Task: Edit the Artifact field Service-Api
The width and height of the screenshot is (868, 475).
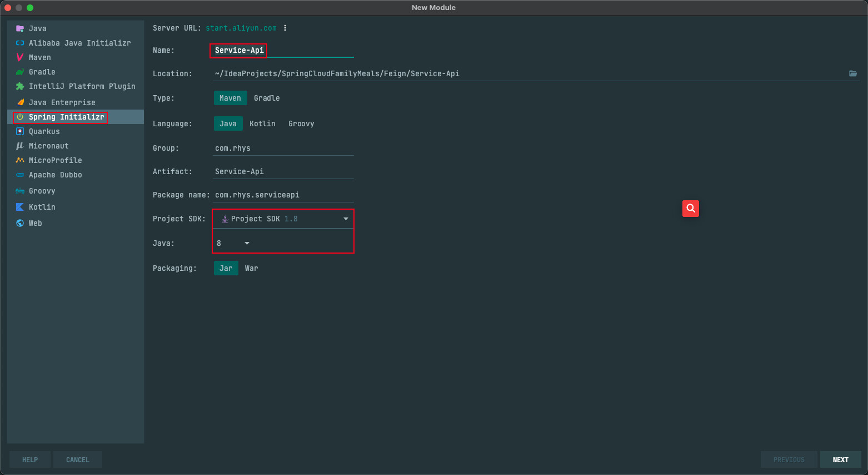Action: point(283,171)
